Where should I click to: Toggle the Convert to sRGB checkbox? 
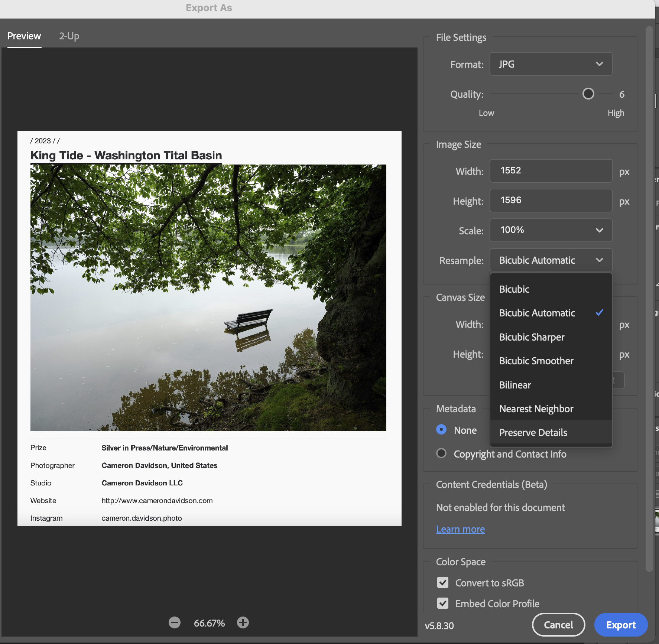coord(443,582)
